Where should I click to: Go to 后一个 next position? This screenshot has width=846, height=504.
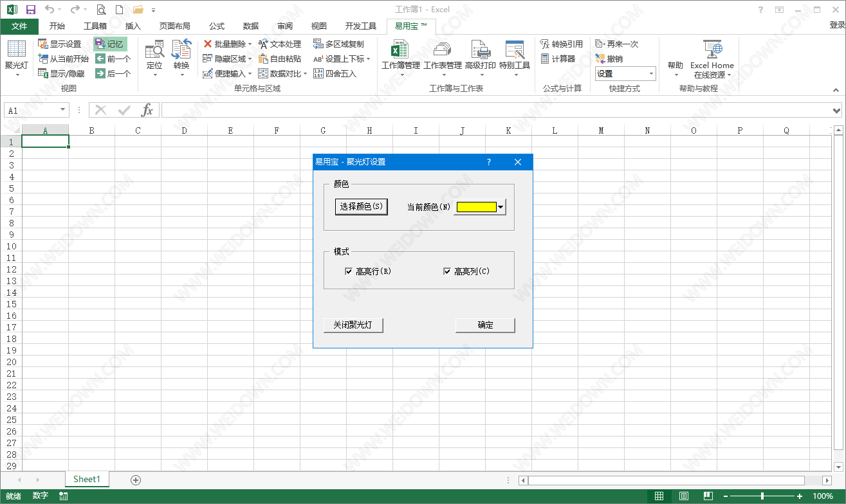coord(113,73)
